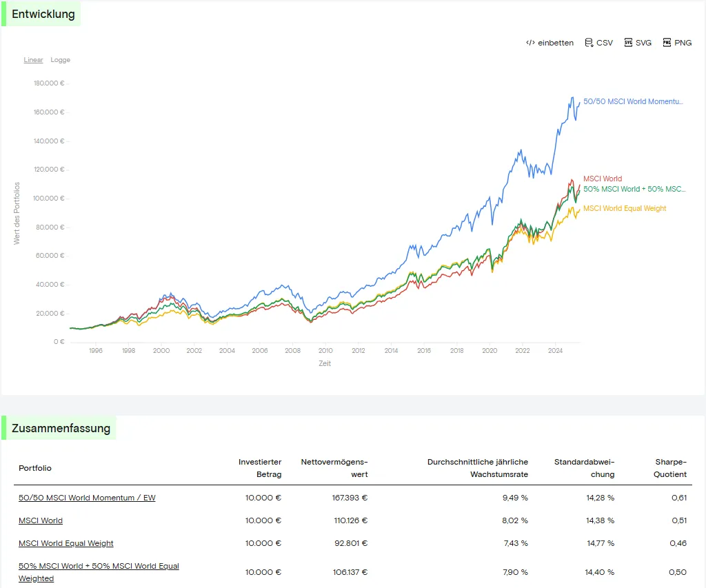Click the standard deviation 14,28 %

[x=601, y=498]
